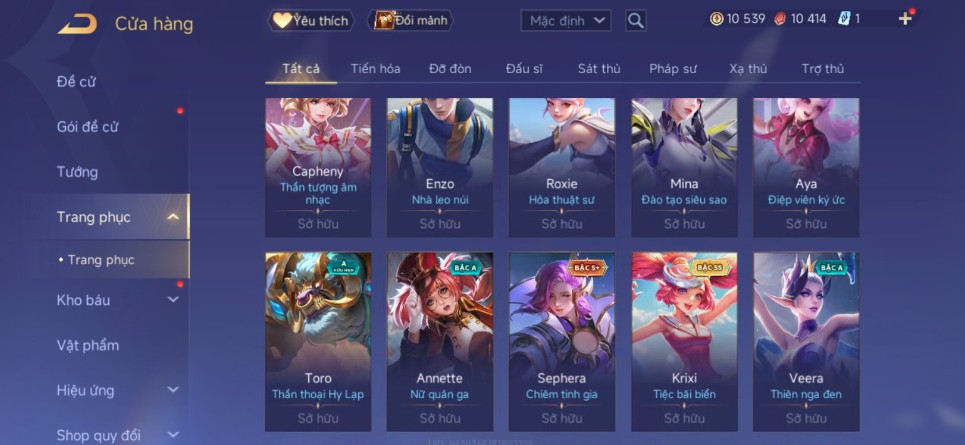This screenshot has width=965, height=445.
Task: Open Đổi mảnh chest exchange
Action: [x=410, y=20]
